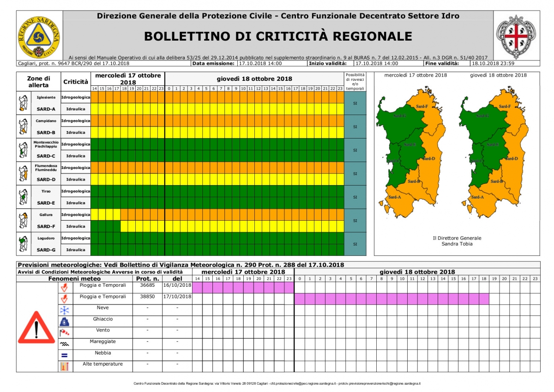Click the SARD-E zone code
554x392 pixels.
click(x=46, y=203)
